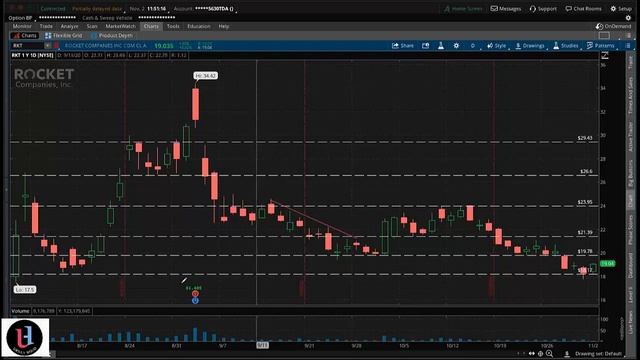Switch to Flexible Grid sub-tab
The image size is (640, 360).
click(x=64, y=36)
